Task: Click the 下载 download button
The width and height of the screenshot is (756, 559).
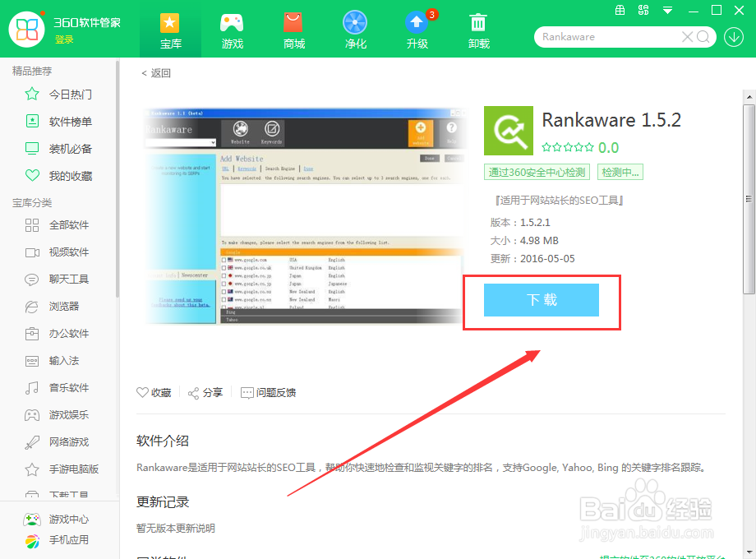Action: (542, 300)
